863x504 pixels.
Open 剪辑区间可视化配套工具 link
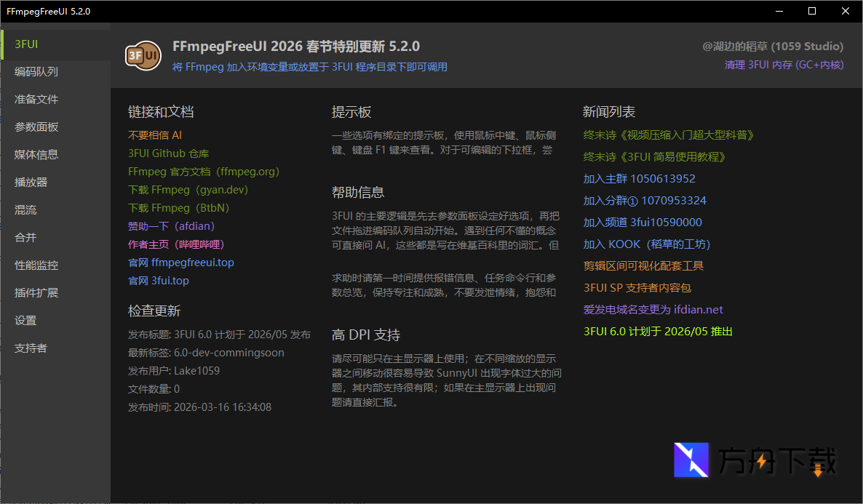click(645, 265)
